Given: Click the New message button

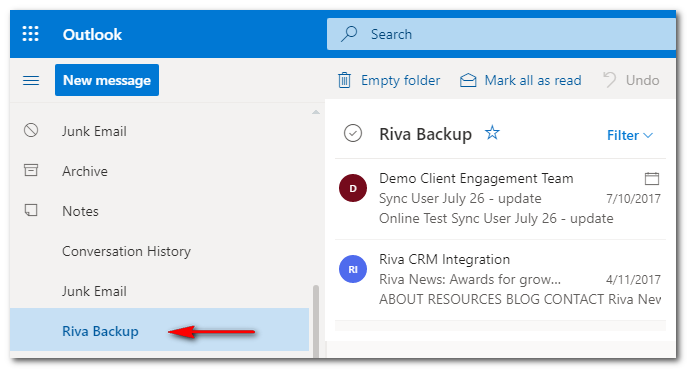Looking at the screenshot, I should [107, 80].
